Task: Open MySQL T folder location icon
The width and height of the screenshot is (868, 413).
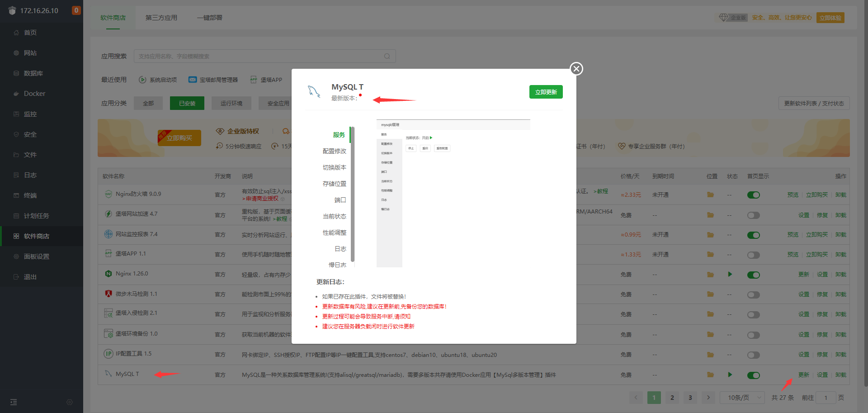Action: click(x=711, y=375)
